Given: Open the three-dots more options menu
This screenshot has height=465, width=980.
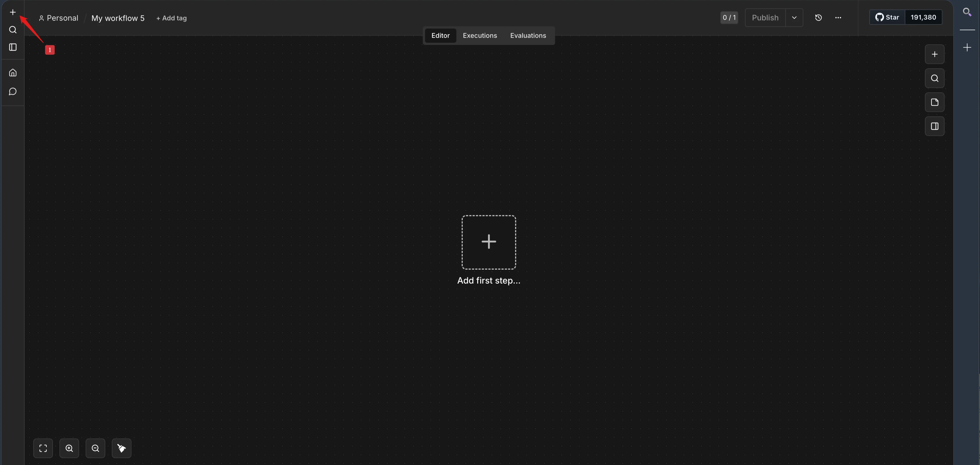Looking at the screenshot, I should (838, 17).
